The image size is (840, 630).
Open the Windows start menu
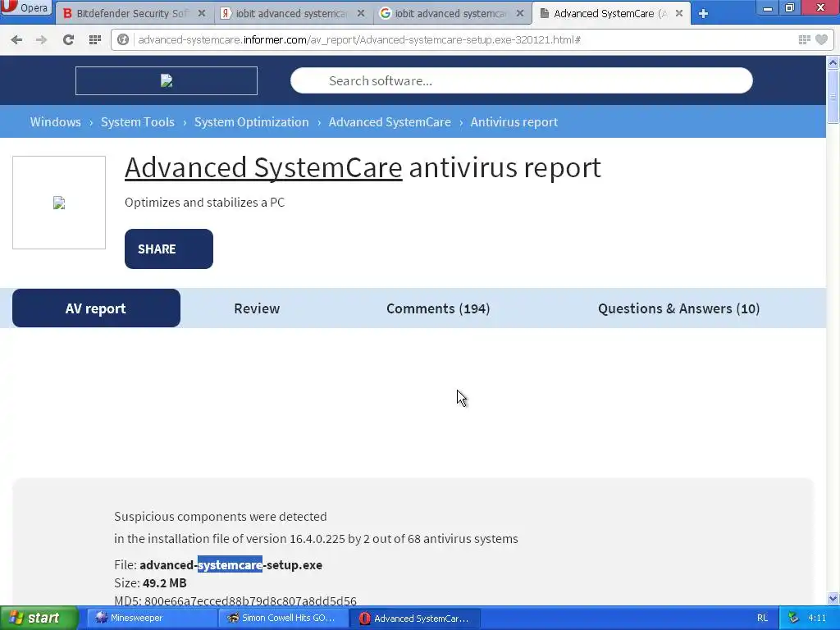pyautogui.click(x=39, y=618)
